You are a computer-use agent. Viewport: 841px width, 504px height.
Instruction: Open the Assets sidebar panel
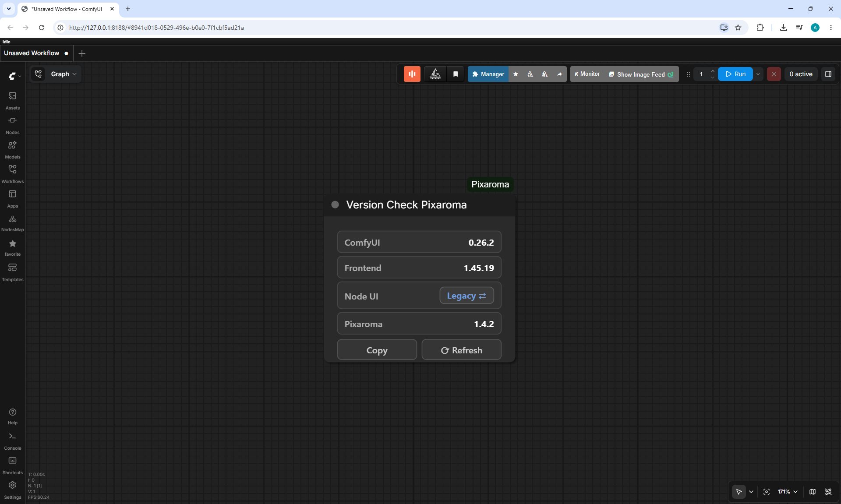[13, 100]
